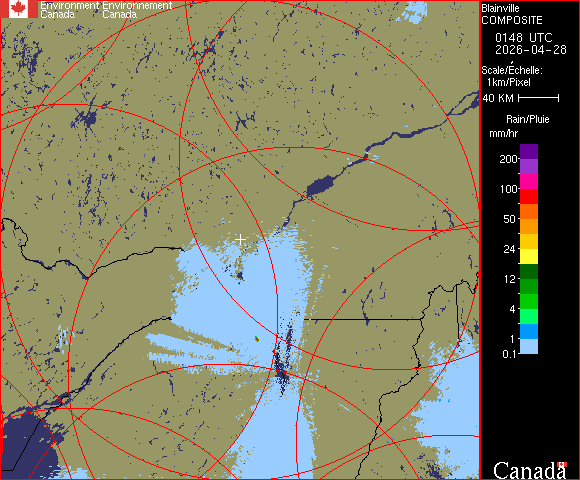The width and height of the screenshot is (580, 480).
Task: Select the dark green 12 mm/hr swatch
Action: 529,271
